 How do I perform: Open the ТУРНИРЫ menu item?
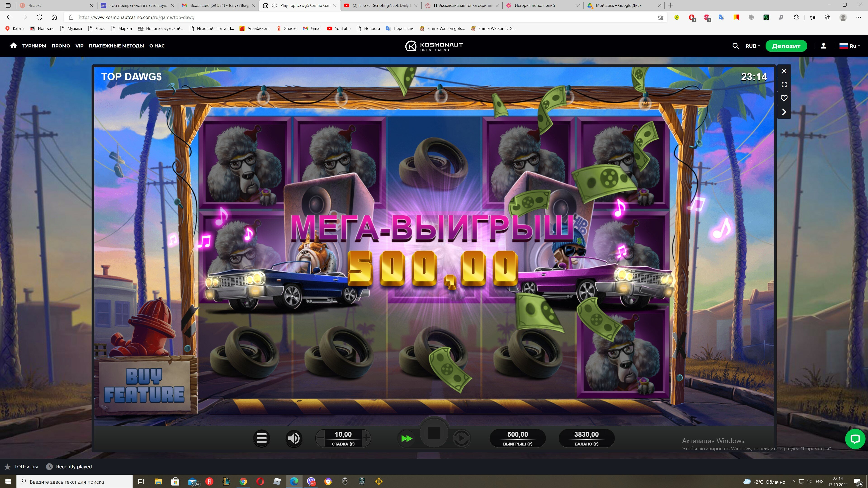point(34,46)
